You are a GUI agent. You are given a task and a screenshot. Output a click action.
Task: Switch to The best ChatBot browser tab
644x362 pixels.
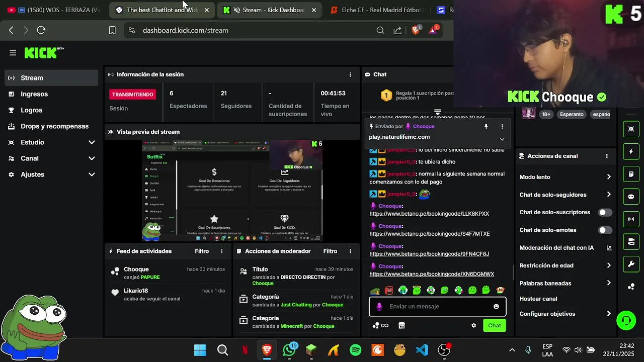(x=162, y=10)
